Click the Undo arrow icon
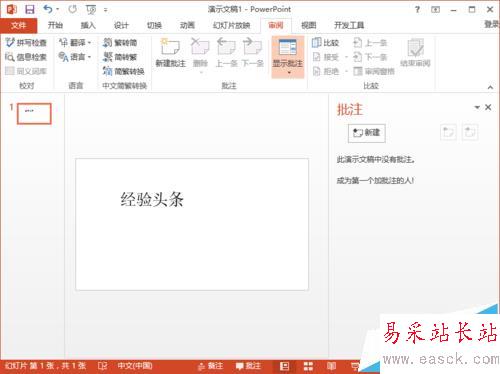Viewport: 500px width, 374px height. (48, 9)
